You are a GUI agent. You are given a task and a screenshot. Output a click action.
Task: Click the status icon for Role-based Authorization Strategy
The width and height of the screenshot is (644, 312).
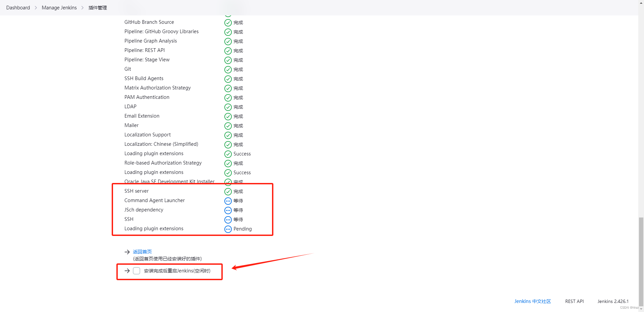(x=228, y=164)
